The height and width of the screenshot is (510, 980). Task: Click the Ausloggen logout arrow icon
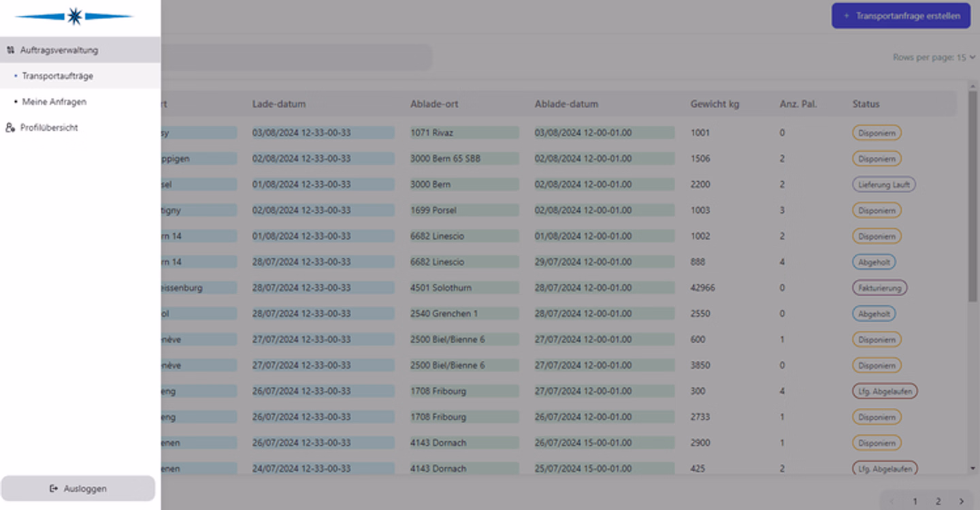click(x=54, y=488)
